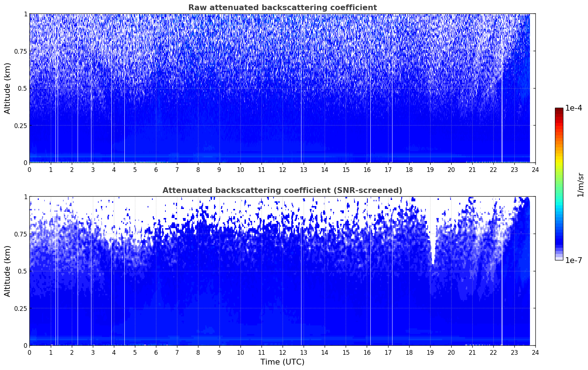Viewport: 588px width, 370px height.
Task: Click the colorbar's "1e-7" minimum label
Action: tap(573, 260)
